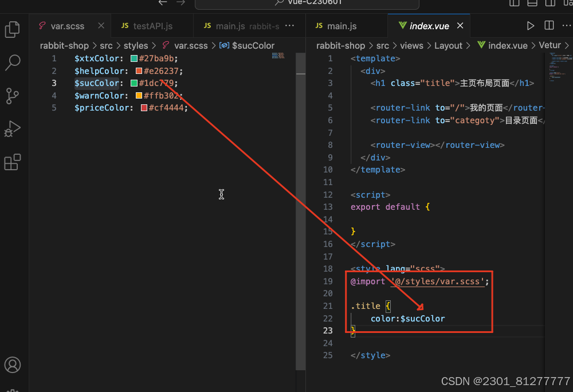Close the var.scss tab
Viewport: 573px width, 392px height.
pyautogui.click(x=101, y=26)
